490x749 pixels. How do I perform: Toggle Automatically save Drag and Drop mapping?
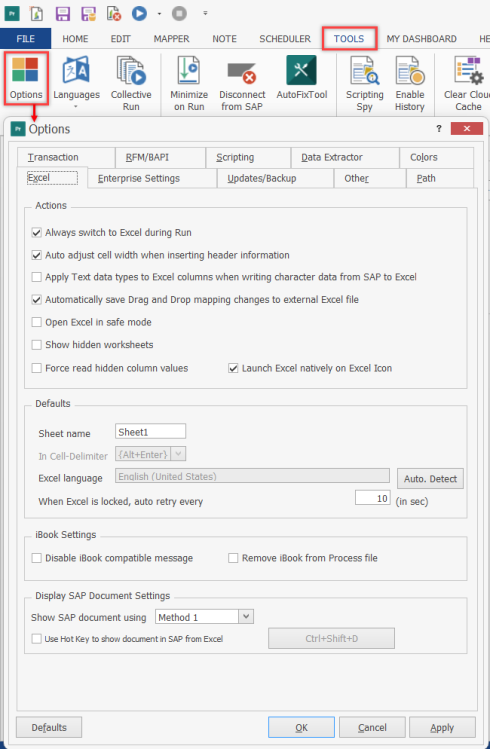[x=36, y=300]
